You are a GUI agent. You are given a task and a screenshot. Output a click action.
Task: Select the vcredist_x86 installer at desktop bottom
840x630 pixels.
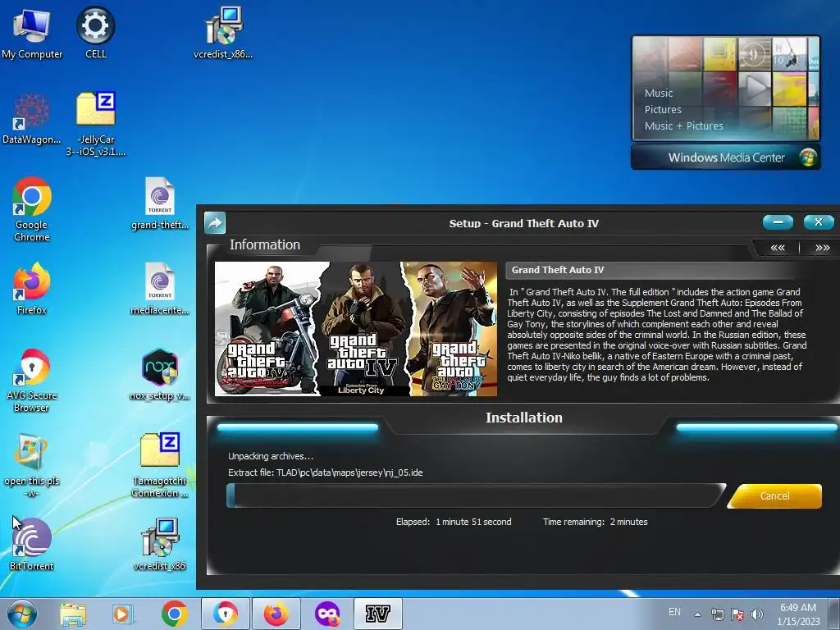tap(160, 546)
